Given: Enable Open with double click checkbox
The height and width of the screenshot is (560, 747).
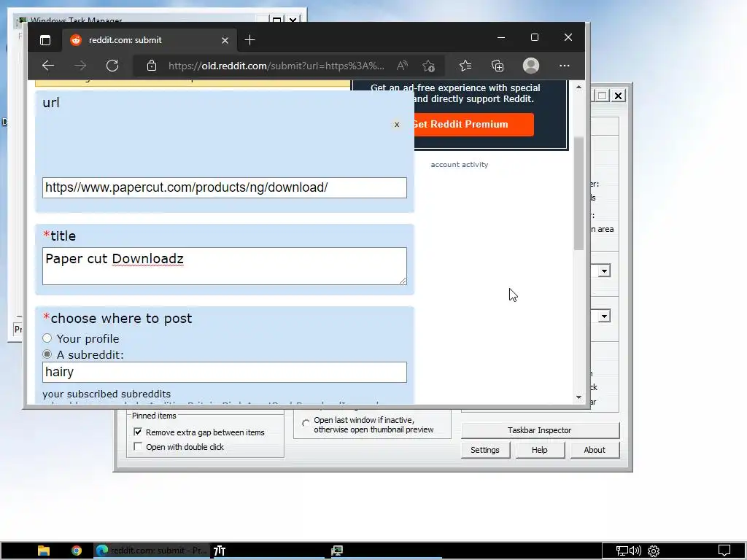Looking at the screenshot, I should click(138, 447).
